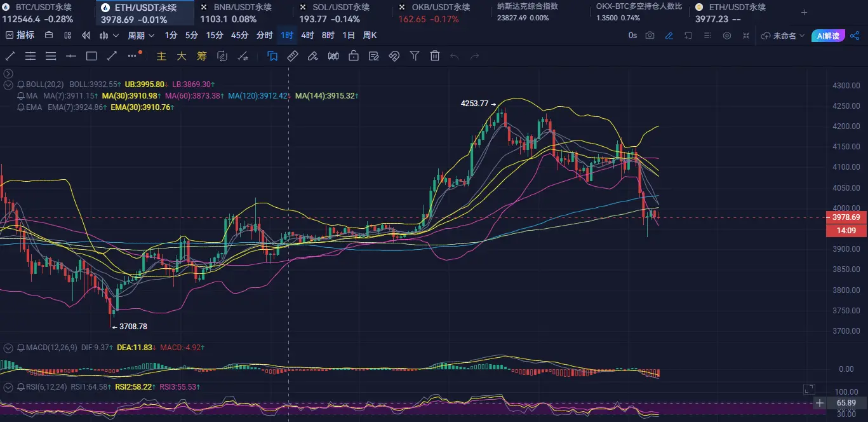This screenshot has width=868, height=422.
Task: Toggle the hide drawings eye-slash icon
Action: (x=394, y=56)
